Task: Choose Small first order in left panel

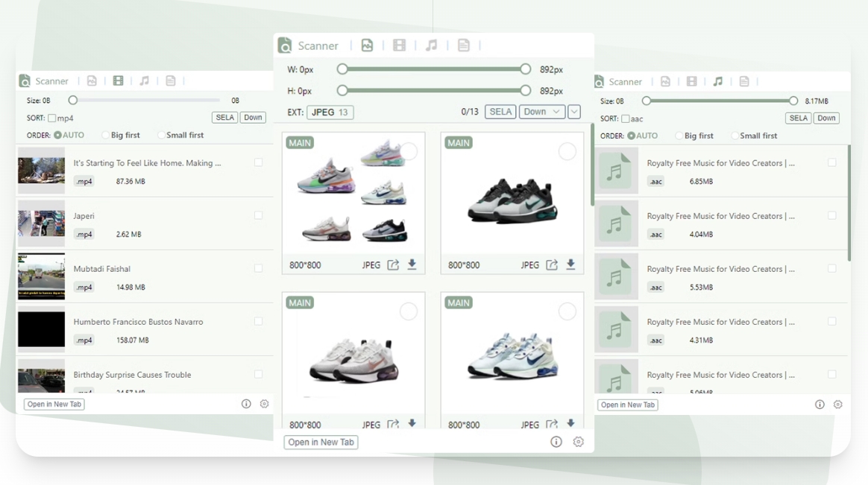Action: (161, 135)
